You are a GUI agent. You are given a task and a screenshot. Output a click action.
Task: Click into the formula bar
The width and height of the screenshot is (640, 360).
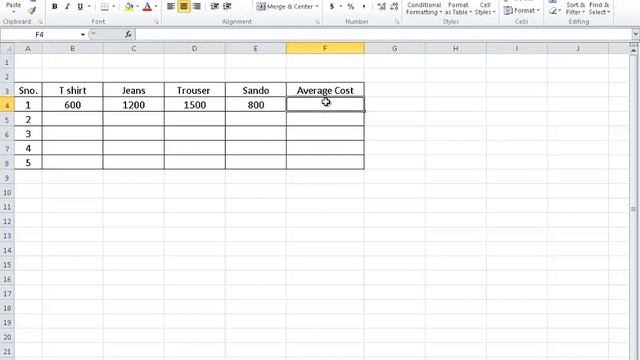[x=384, y=35]
